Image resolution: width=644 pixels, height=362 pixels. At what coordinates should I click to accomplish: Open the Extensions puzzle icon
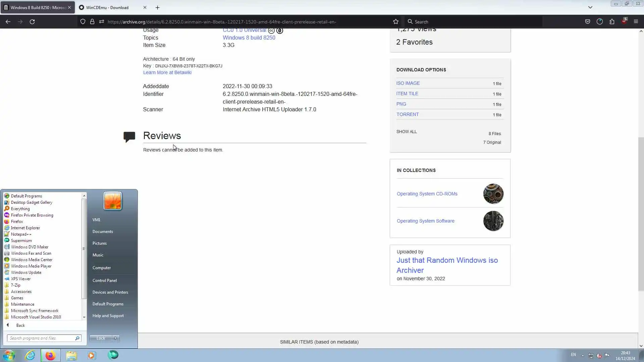point(612,22)
